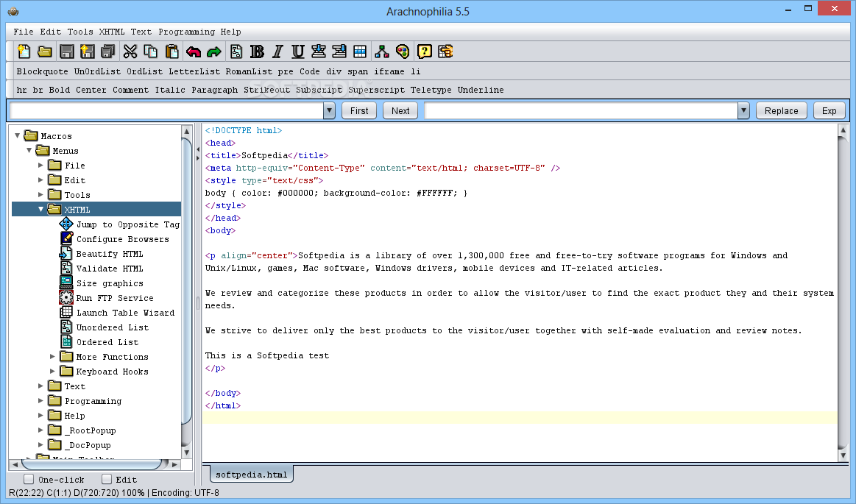The width and height of the screenshot is (856, 504).
Task: Create a new document with toolbar icon
Action: 24,52
